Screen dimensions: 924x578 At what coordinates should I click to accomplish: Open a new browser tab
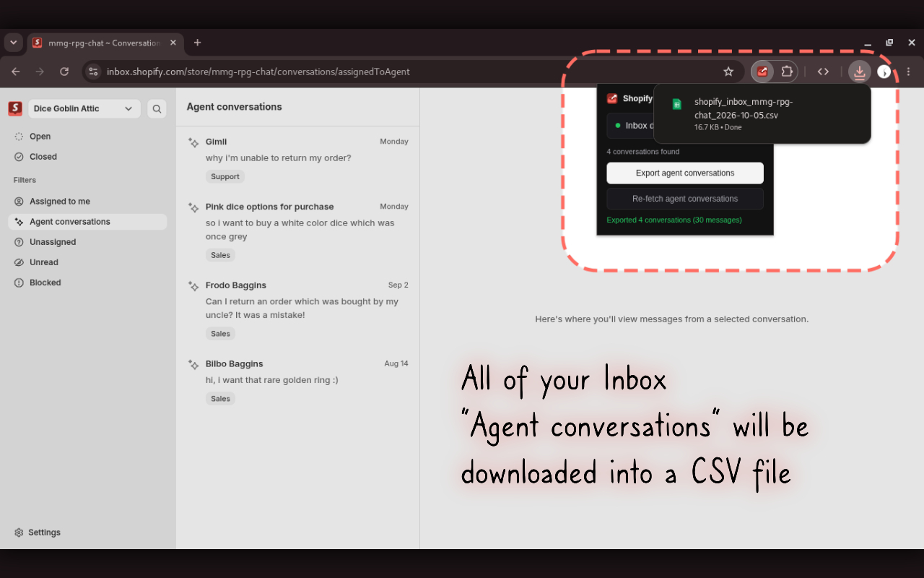tap(197, 43)
